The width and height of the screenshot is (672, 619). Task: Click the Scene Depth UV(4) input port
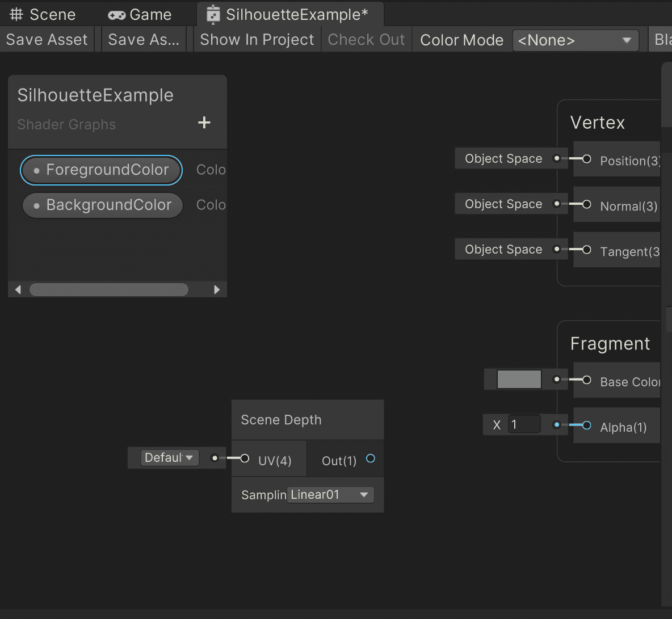(x=245, y=458)
